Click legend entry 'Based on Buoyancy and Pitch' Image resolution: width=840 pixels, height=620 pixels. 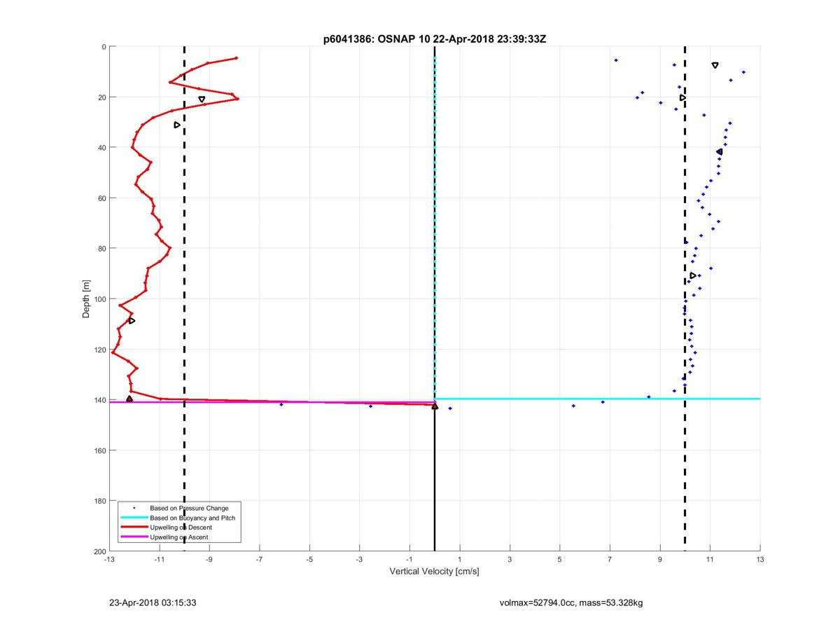(x=192, y=517)
